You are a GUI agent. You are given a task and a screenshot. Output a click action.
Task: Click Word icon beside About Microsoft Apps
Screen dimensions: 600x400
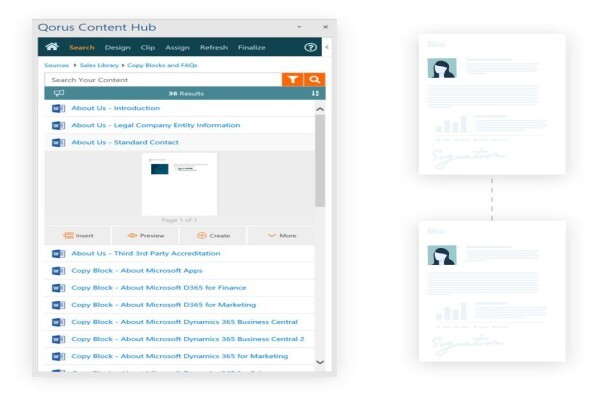(x=58, y=271)
